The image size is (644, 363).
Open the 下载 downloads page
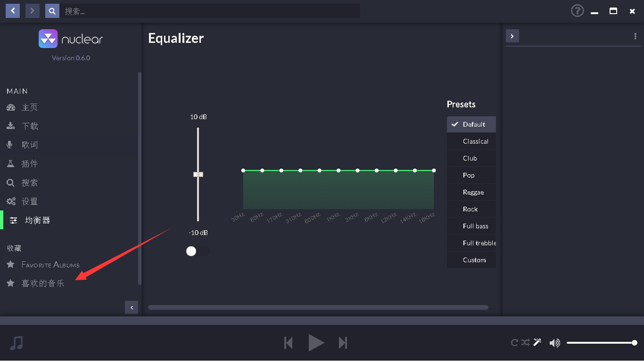(x=29, y=126)
